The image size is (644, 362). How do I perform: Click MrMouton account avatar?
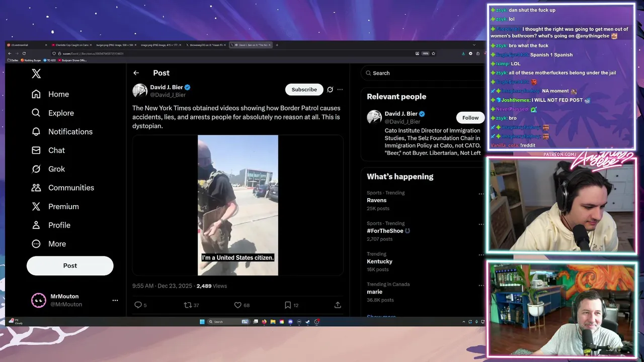point(39,300)
